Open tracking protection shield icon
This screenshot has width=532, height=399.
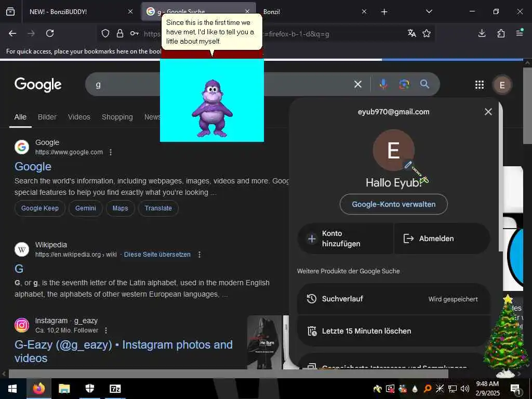tap(105, 34)
